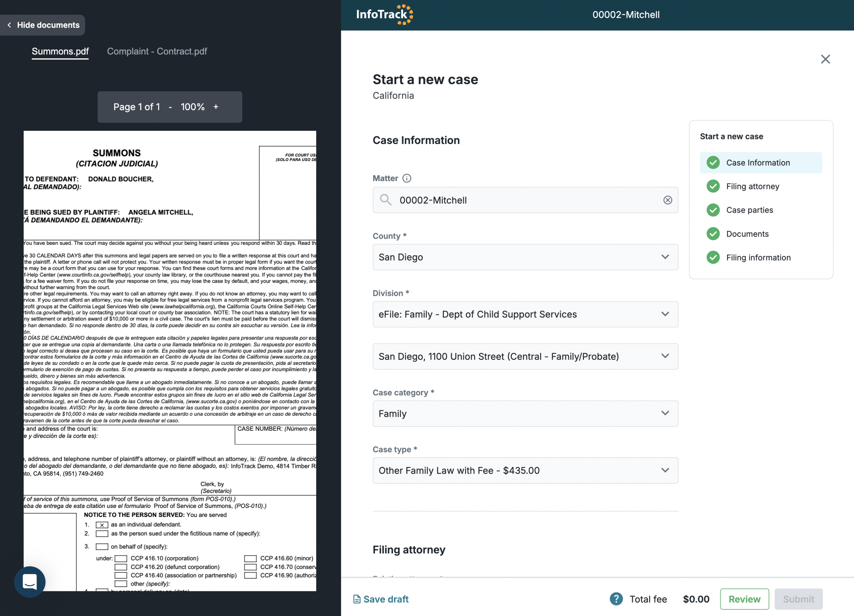Screen dimensions: 854x616
Task: Clear the 00002-Mitchell matter field
Action: coord(667,200)
